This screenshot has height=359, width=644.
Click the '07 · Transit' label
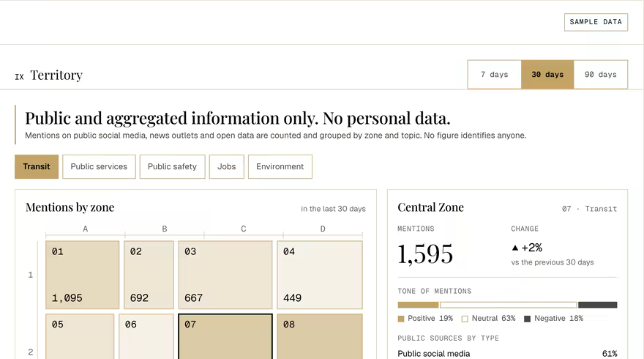(589, 209)
